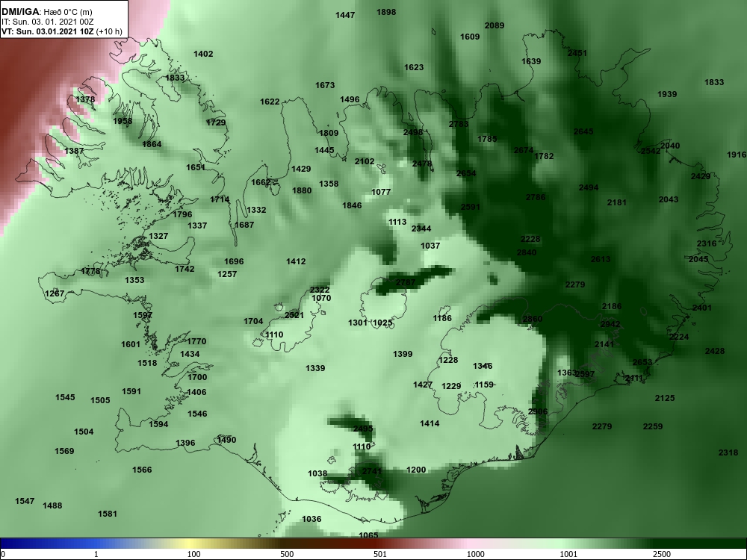The image size is (747, 560).
Task: Click the map value 1267
Action: click(55, 293)
